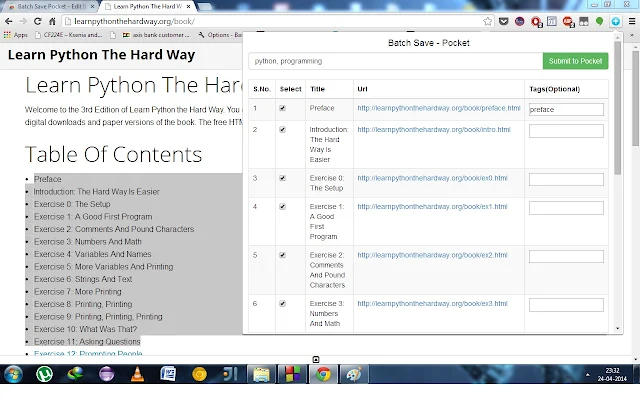Open the colorful squares taskbar app
This screenshot has width=640, height=400.
tap(292, 374)
